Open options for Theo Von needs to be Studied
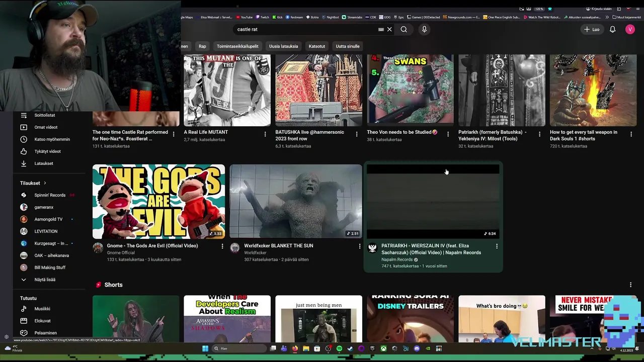Screen dimensions: 644x362 tap(448, 134)
